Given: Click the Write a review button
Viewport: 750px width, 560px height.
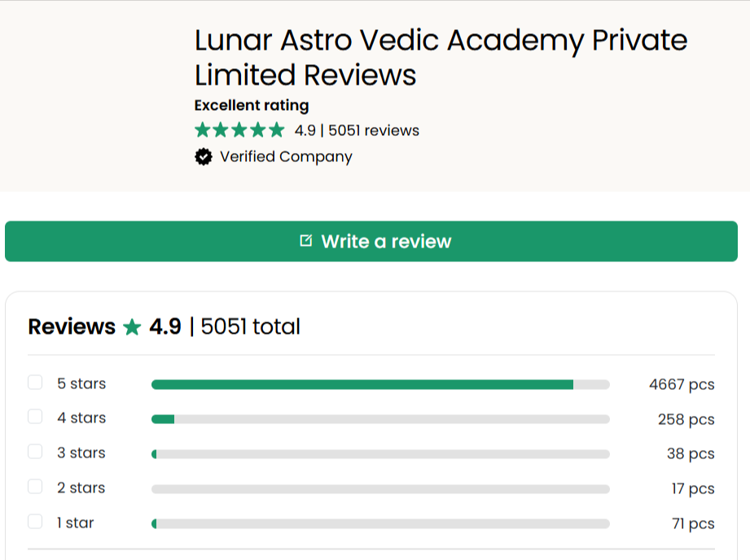Looking at the screenshot, I should click(375, 241).
